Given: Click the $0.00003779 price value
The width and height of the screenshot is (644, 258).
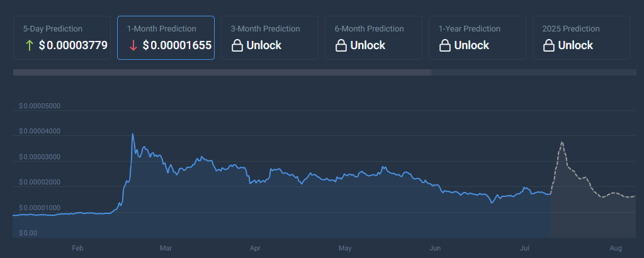Looking at the screenshot, I should click(73, 45).
